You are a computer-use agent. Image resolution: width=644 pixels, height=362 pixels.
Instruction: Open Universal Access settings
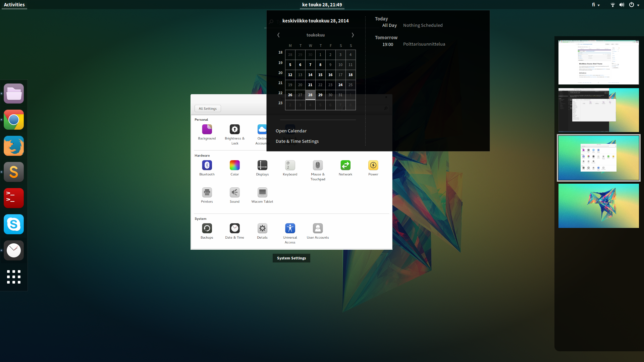click(290, 229)
